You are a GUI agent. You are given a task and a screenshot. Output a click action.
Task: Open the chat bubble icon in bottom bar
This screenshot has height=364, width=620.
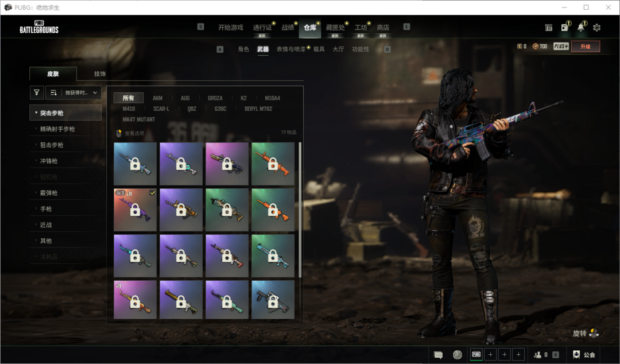[x=438, y=355]
